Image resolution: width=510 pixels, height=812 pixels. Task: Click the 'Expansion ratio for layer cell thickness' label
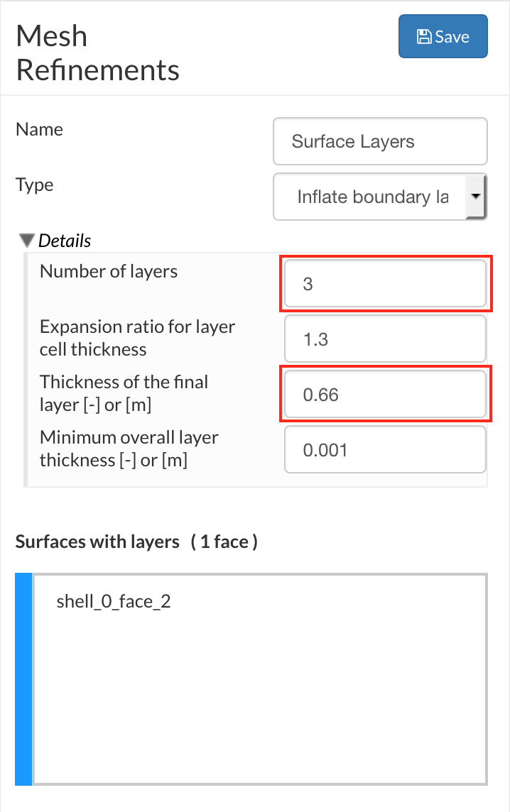point(137,338)
